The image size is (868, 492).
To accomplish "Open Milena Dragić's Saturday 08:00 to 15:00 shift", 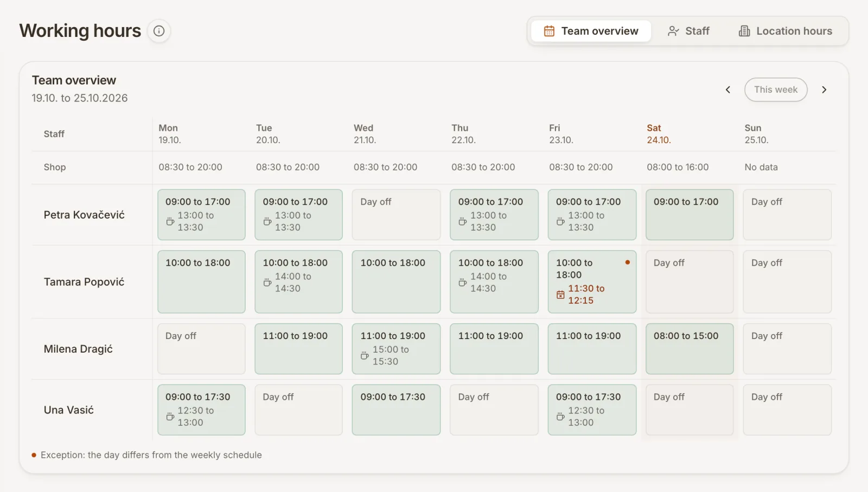I will pyautogui.click(x=690, y=349).
